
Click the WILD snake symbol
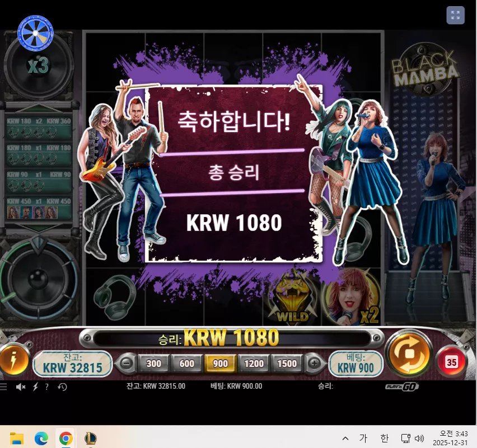coord(293,296)
